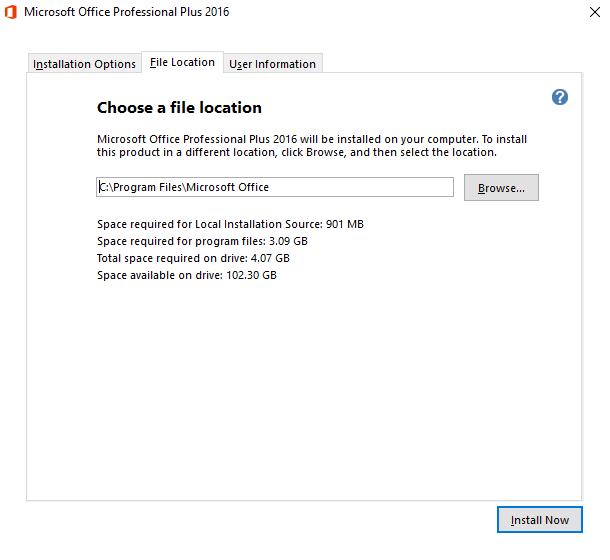Switch to the Installation Options tab

point(84,63)
